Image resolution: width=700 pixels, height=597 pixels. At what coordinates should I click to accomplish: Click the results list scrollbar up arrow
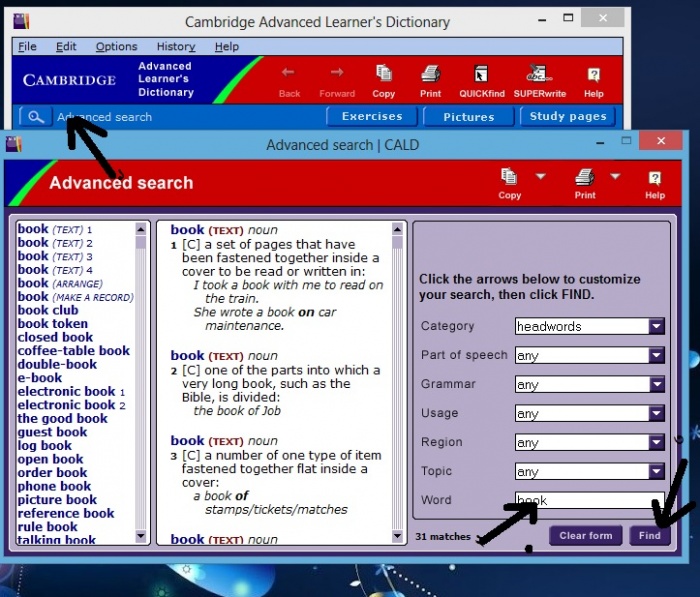[141, 230]
